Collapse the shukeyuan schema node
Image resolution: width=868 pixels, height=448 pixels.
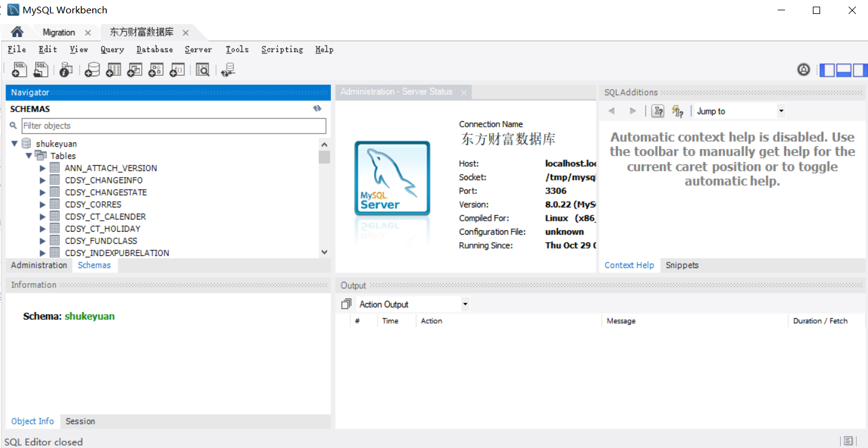click(15, 144)
